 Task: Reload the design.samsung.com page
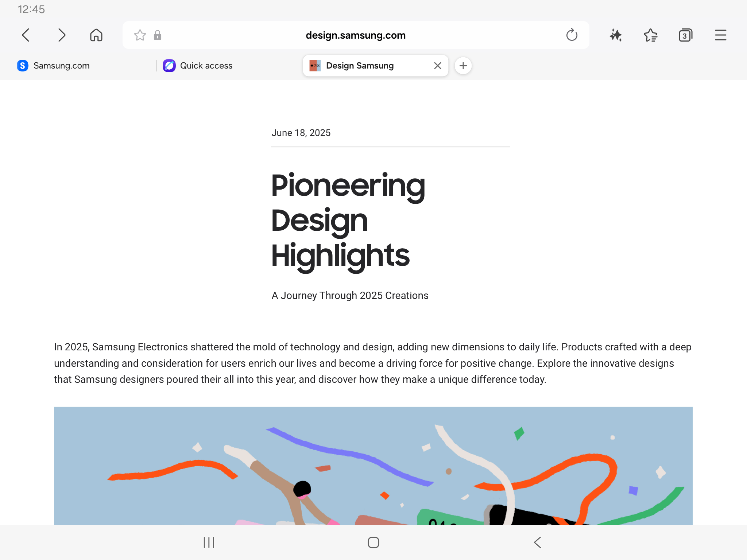(x=572, y=35)
